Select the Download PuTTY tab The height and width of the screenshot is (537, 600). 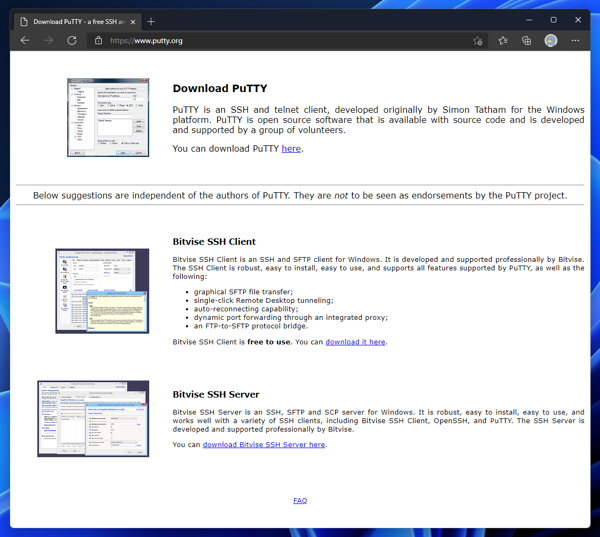(78, 22)
